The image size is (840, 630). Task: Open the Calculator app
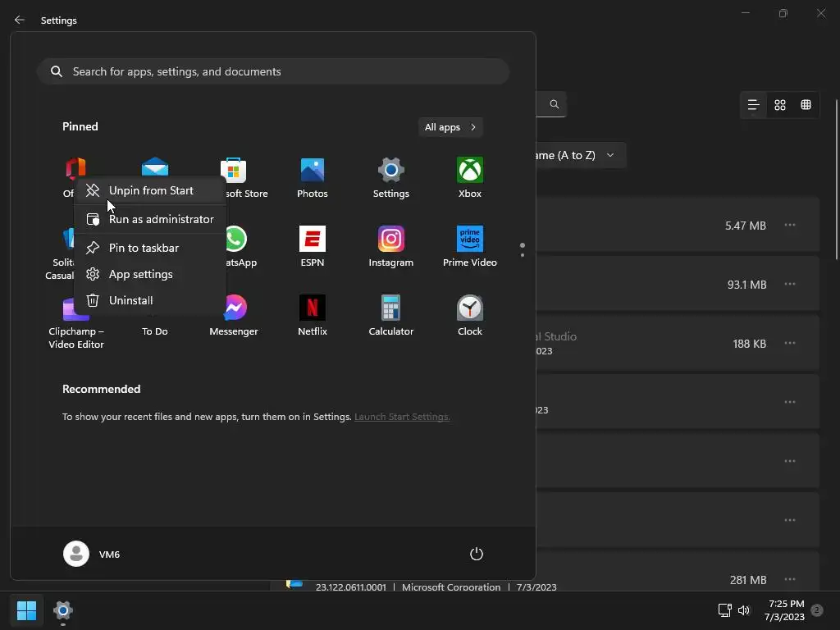point(390,316)
